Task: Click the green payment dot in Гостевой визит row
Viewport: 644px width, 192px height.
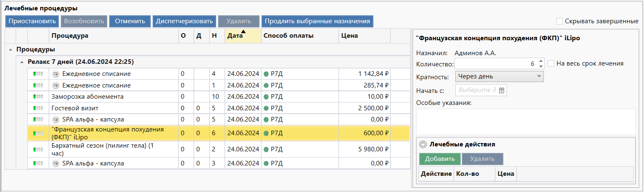Action: pos(266,108)
